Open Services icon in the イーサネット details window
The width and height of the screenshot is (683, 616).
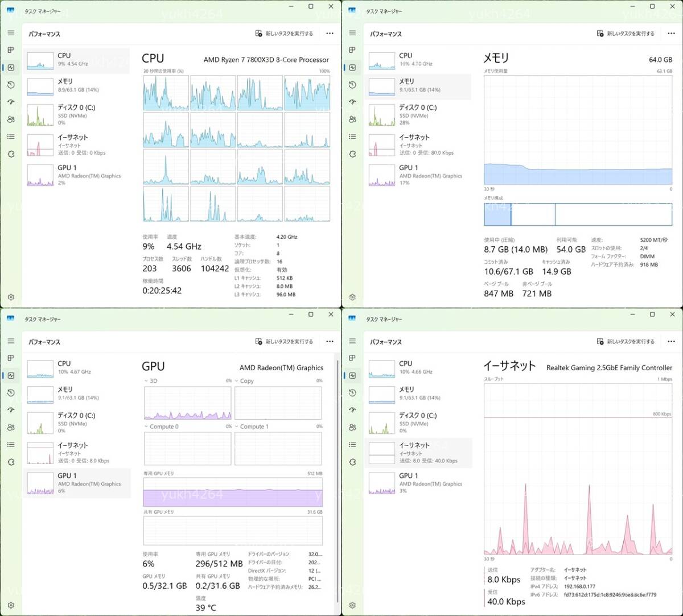352,462
